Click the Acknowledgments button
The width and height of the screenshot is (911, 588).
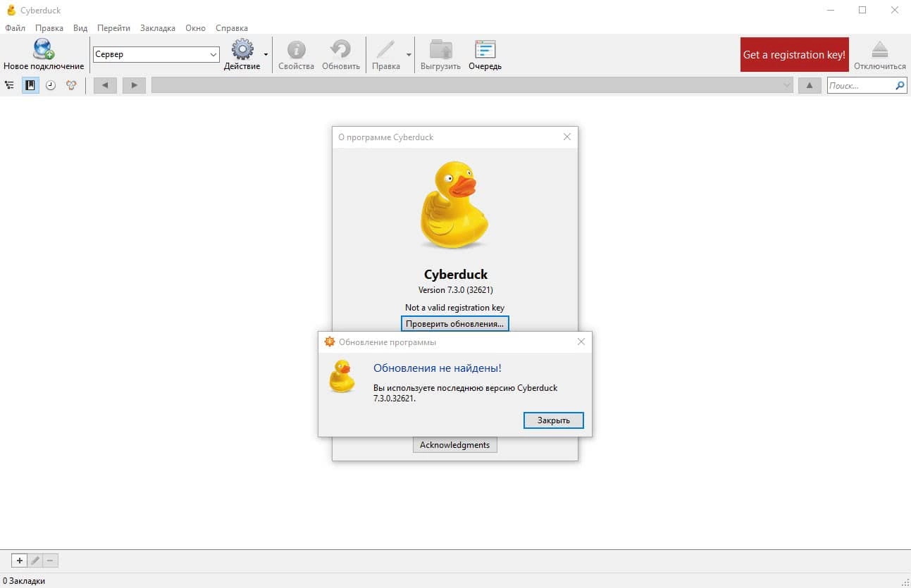coord(455,445)
